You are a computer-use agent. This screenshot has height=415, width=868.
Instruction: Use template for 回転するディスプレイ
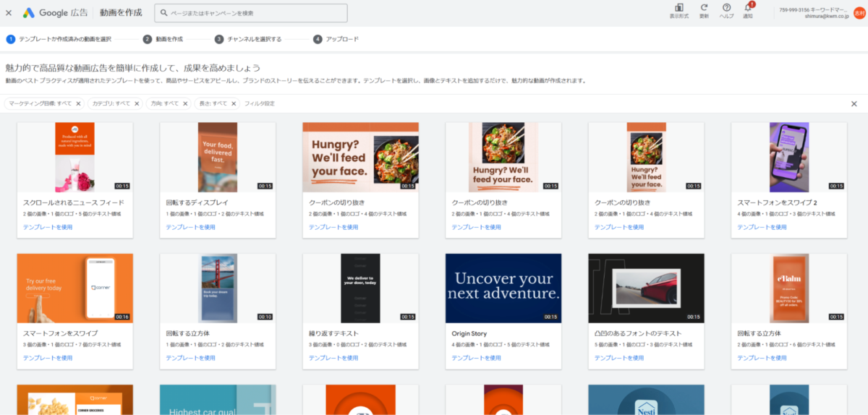191,227
